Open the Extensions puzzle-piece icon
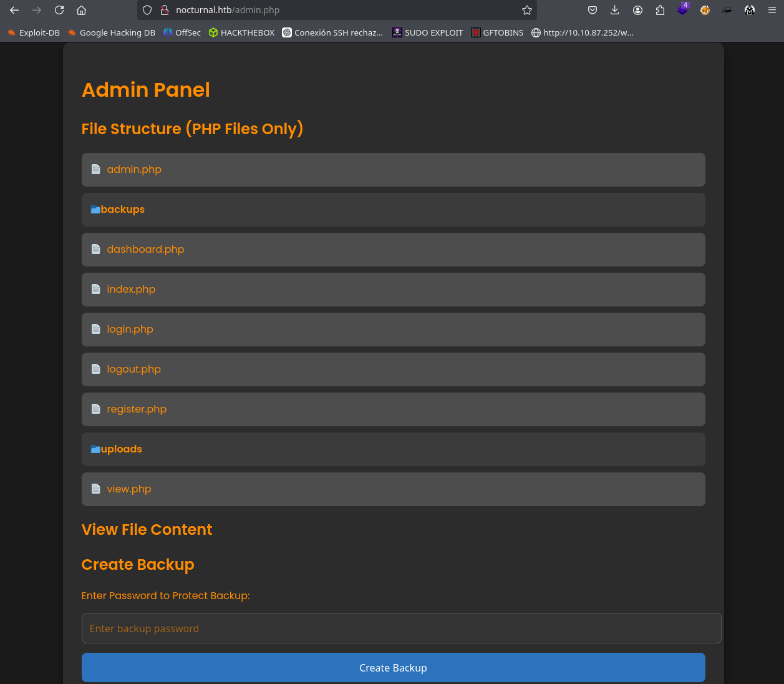 coord(660,10)
